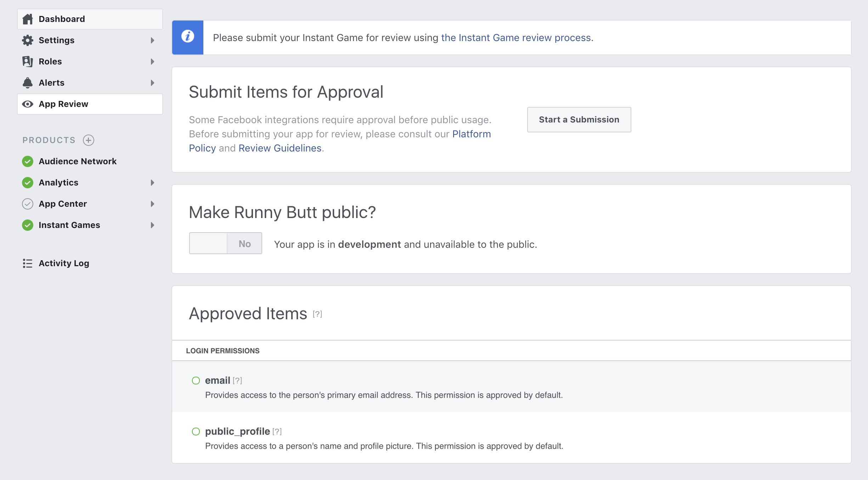Click the Start a Submission button
868x480 pixels.
click(579, 120)
